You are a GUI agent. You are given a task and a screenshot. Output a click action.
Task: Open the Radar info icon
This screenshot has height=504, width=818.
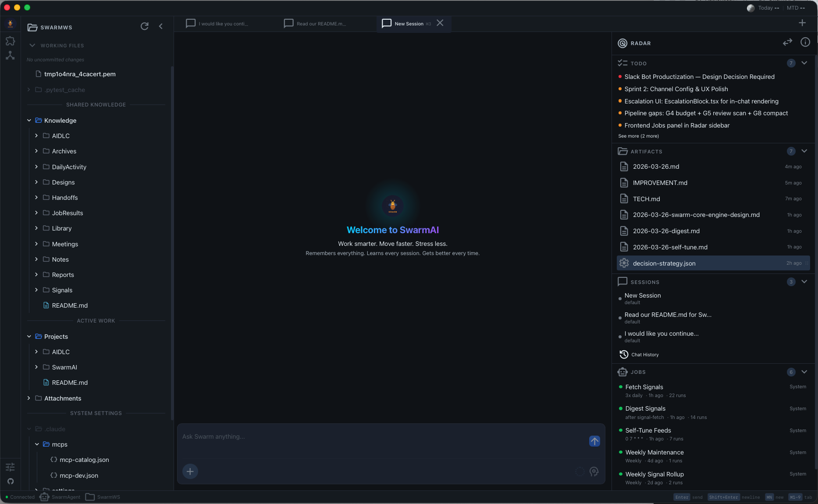coord(805,42)
